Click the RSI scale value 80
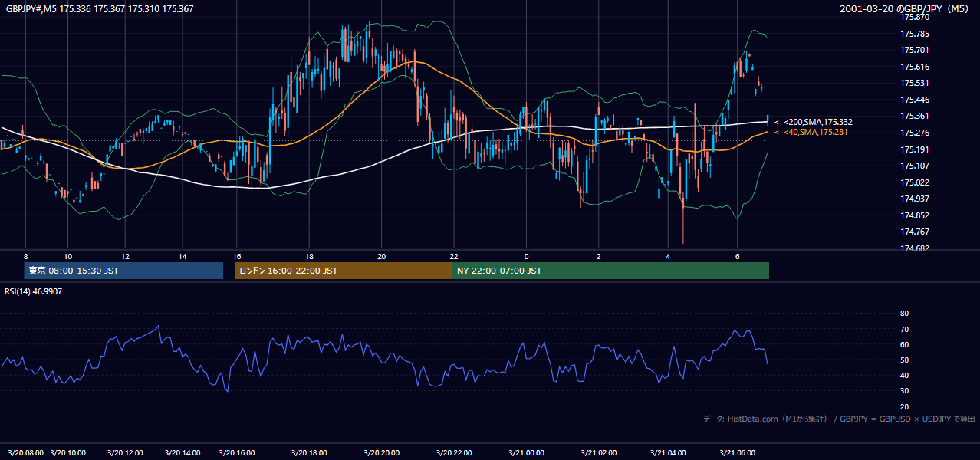The image size is (980, 460). 904,314
